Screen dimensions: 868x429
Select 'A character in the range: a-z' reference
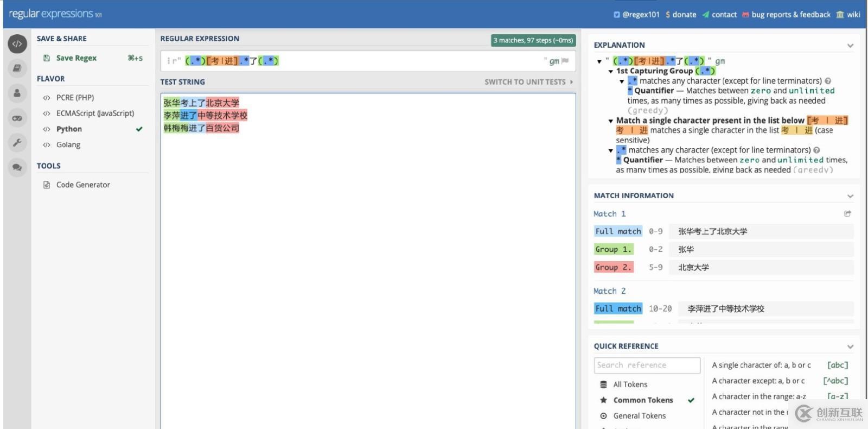(x=780, y=396)
